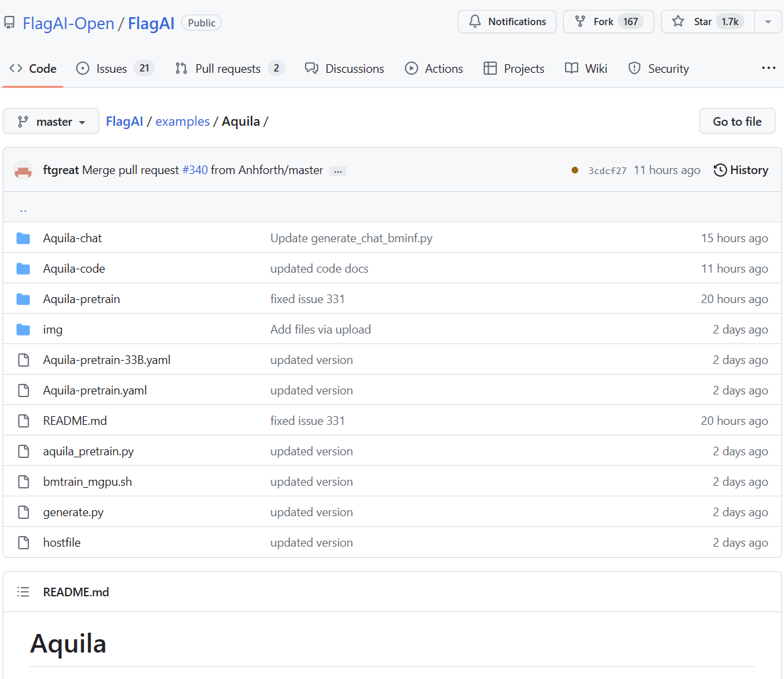This screenshot has height=679, width=784.
Task: Click the Fork repository icon
Action: (x=580, y=21)
